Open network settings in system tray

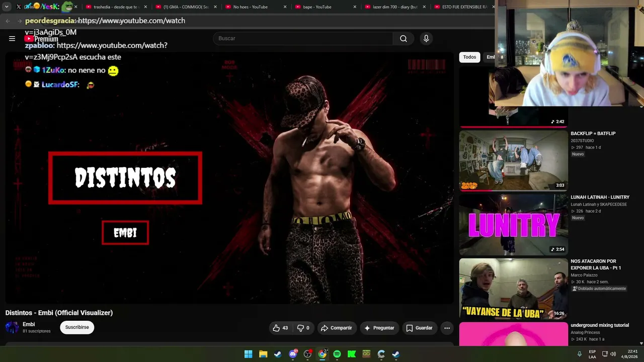click(x=605, y=354)
